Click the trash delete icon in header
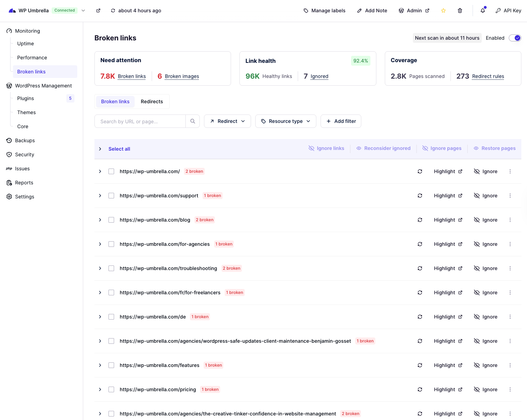The image size is (527, 420). 460,11
